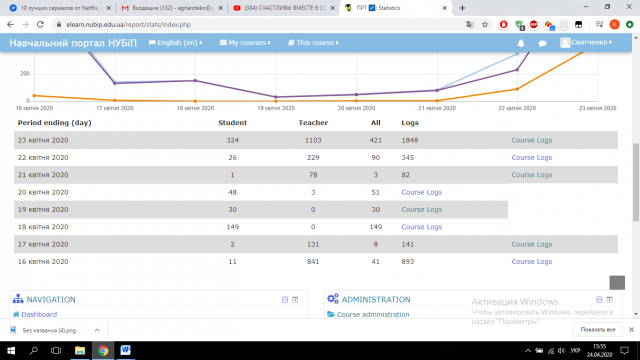Click the bookmark star in address bar
The width and height of the screenshot is (640, 360).
[x=484, y=24]
